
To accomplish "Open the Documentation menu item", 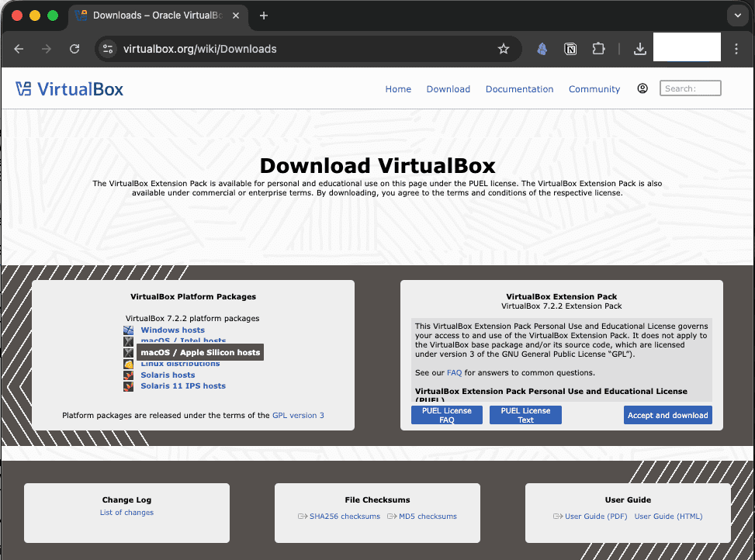I will pyautogui.click(x=519, y=89).
